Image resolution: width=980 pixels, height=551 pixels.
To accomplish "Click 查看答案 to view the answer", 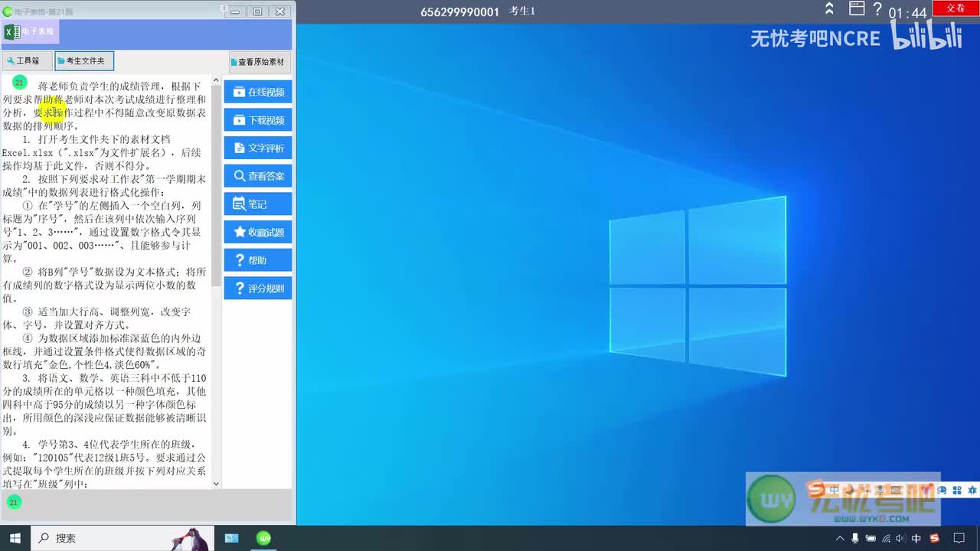I will (x=258, y=176).
